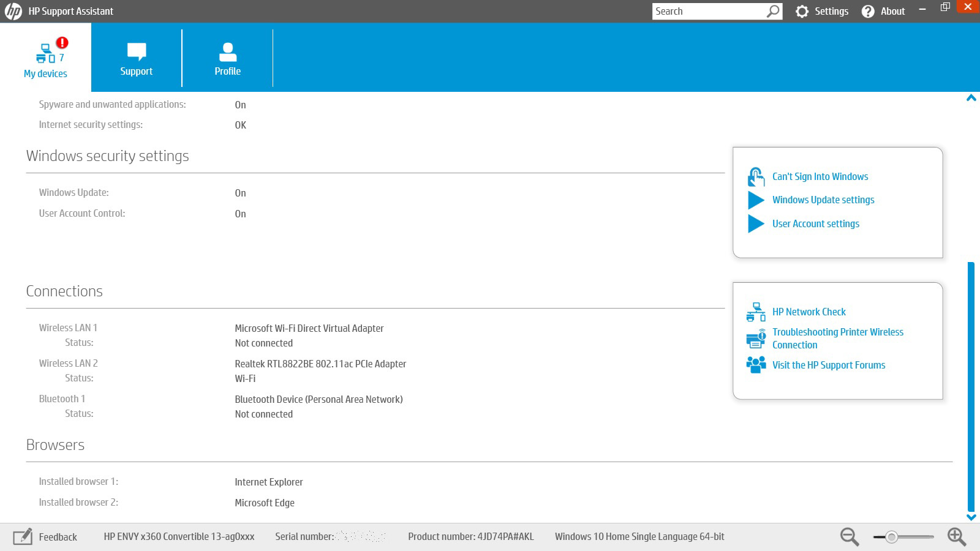Click the Can't Sign Into Windows icon
980x551 pixels.
click(756, 177)
